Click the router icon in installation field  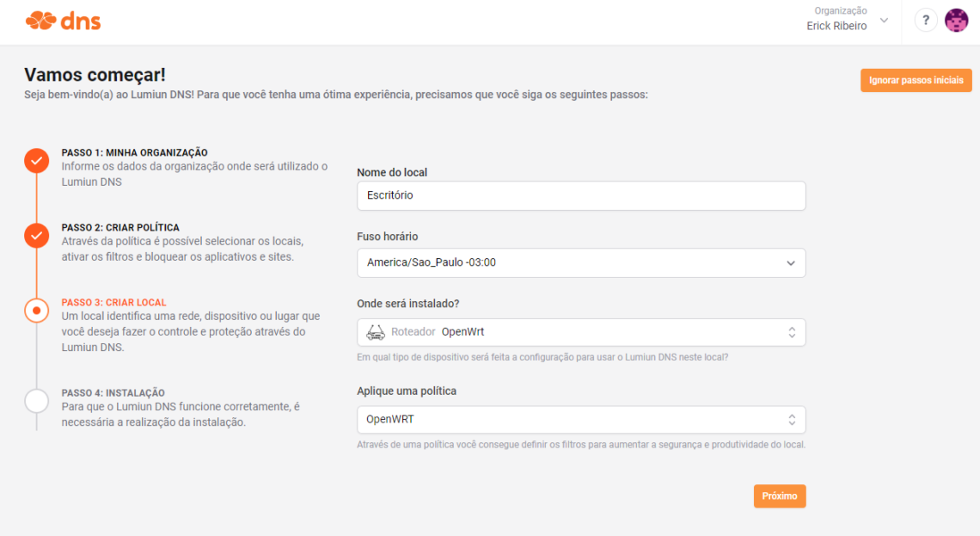[x=376, y=332]
